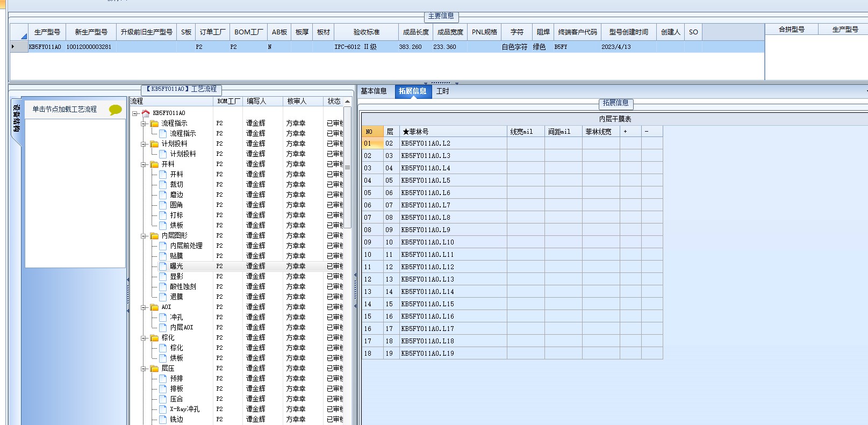
Task: Collapse the 流程指示 folder node
Action: click(144, 124)
